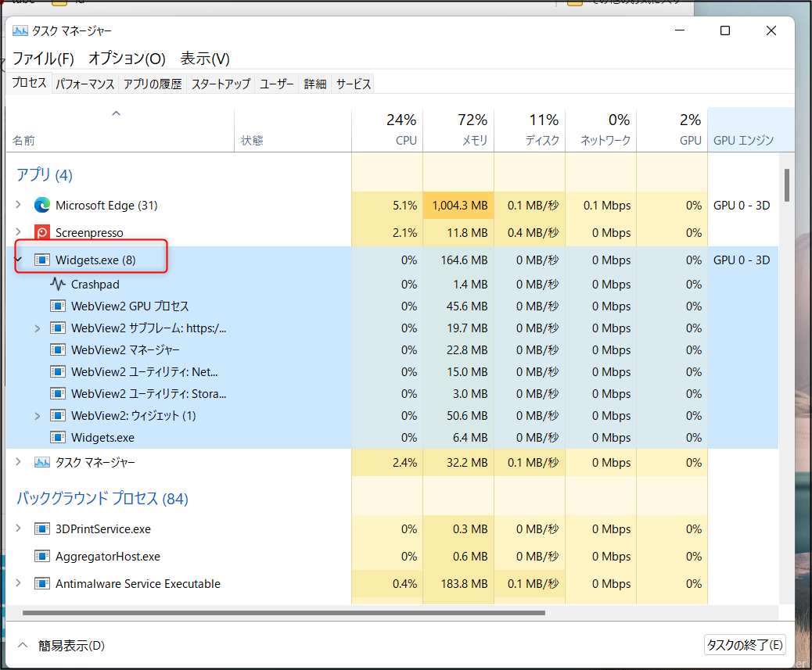This screenshot has width=812, height=670.
Task: Open the オプション(O) menu
Action: click(127, 59)
